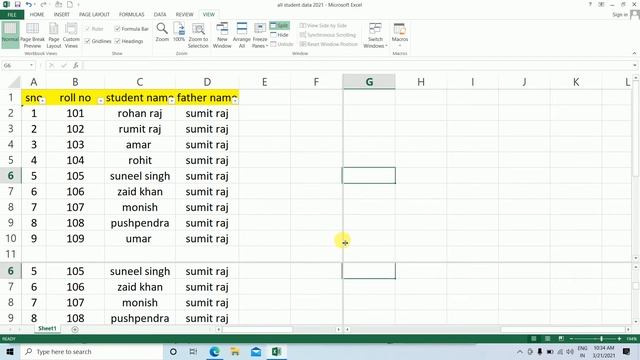The height and width of the screenshot is (360, 640).
Task: Select the Sheet1 tab
Action: pyautogui.click(x=47, y=329)
